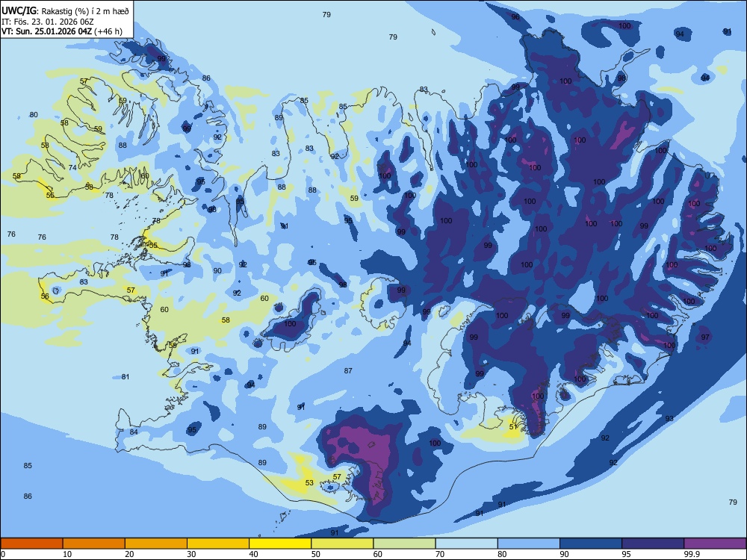Click the map value '84' on the Reykjanes peninsula
The width and height of the screenshot is (747, 560).
(134, 432)
